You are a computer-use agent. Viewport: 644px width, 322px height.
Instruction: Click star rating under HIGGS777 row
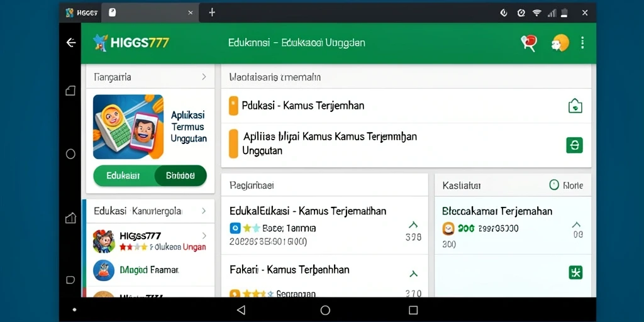133,247
